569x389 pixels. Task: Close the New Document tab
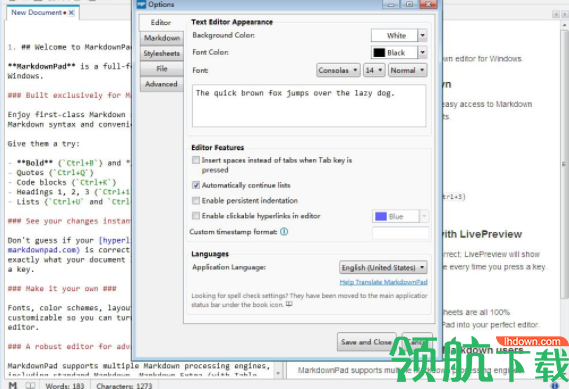click(x=71, y=13)
